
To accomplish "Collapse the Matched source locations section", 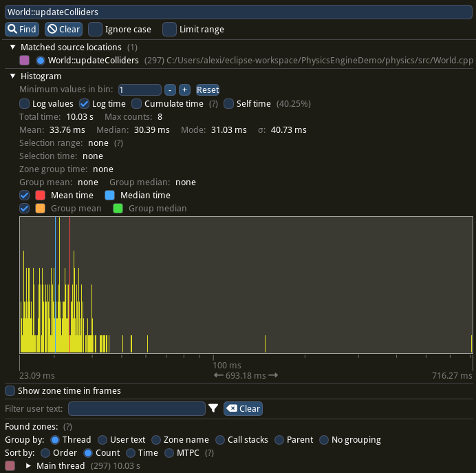I will [x=12, y=47].
